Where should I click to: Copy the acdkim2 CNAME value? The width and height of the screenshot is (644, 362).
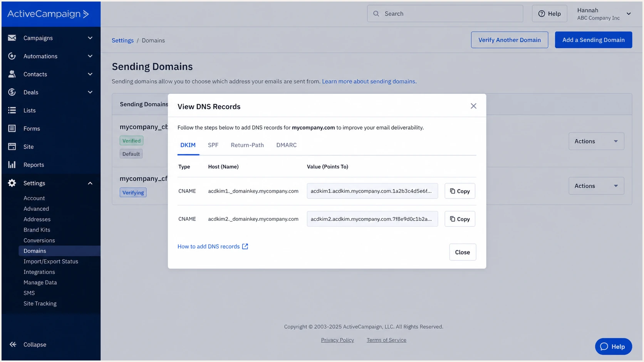point(460,219)
